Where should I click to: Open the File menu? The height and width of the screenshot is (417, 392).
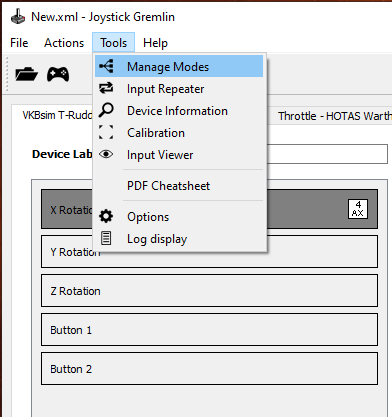point(19,43)
